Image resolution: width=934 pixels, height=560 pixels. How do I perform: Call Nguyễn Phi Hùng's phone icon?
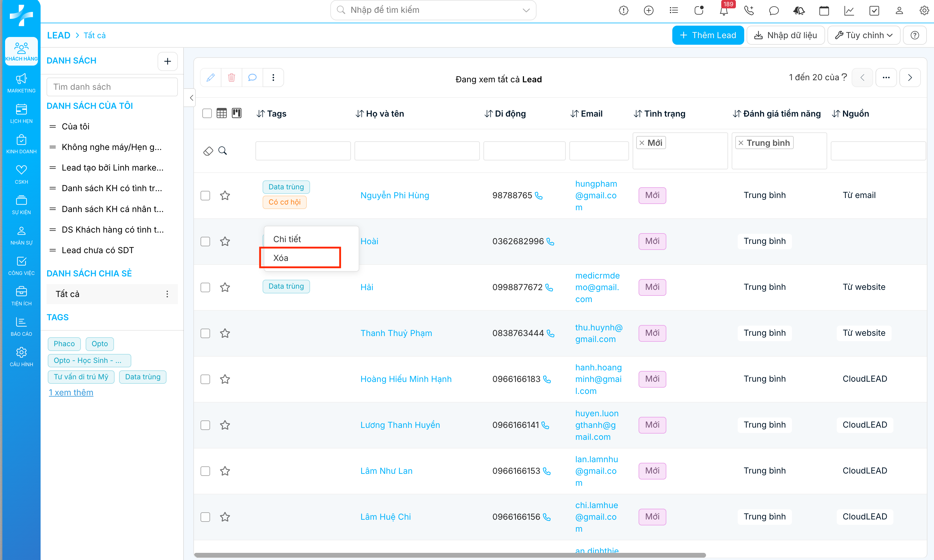pyautogui.click(x=539, y=196)
